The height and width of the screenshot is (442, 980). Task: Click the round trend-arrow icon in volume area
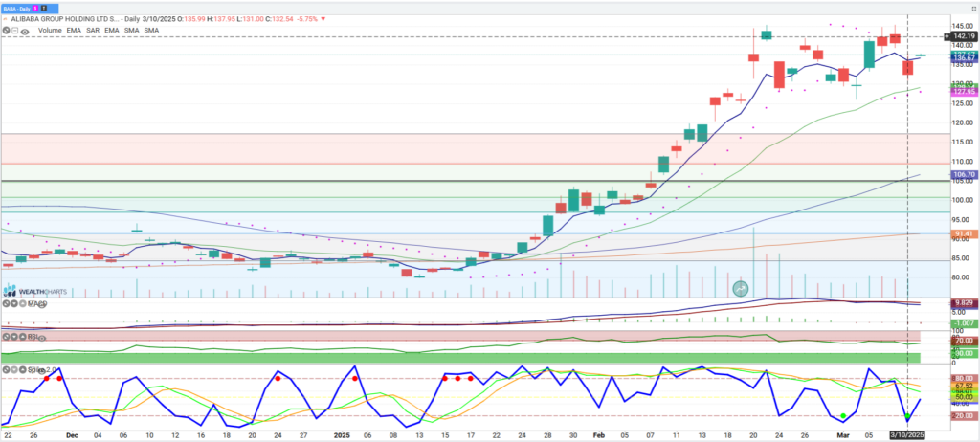[742, 289]
